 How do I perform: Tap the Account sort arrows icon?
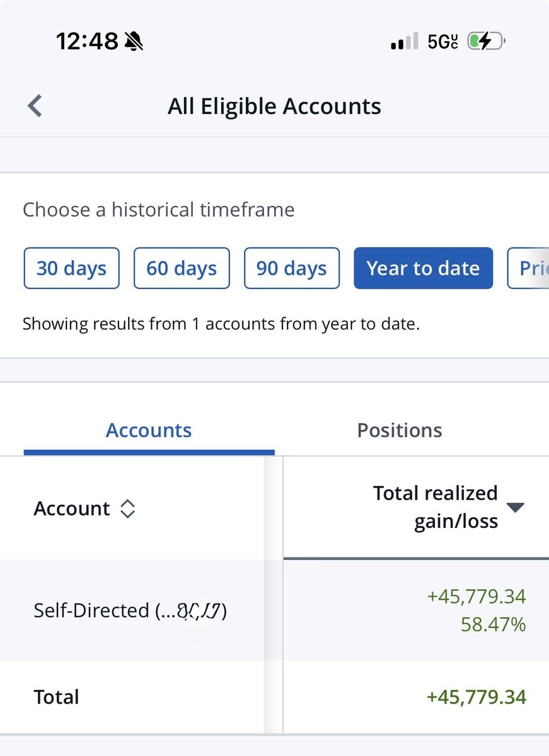(127, 508)
